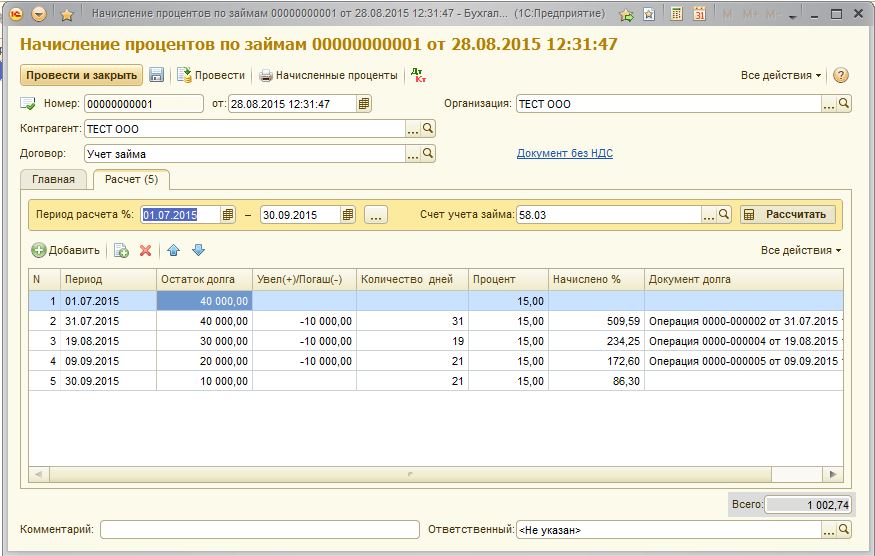Viewport: 875px width, 556px height.
Task: Open Начисленные проценты print form
Action: click(x=329, y=75)
